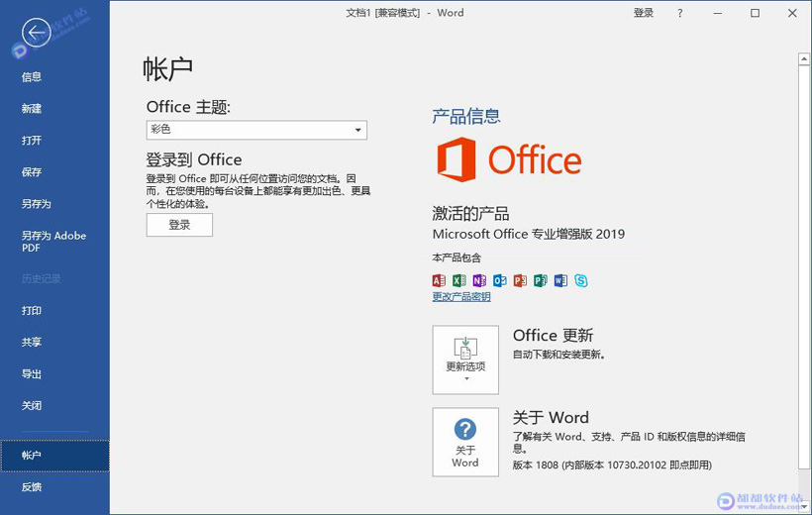Screen dimensions: 812x515
Task: Maximize the Word window
Action: 755,14
